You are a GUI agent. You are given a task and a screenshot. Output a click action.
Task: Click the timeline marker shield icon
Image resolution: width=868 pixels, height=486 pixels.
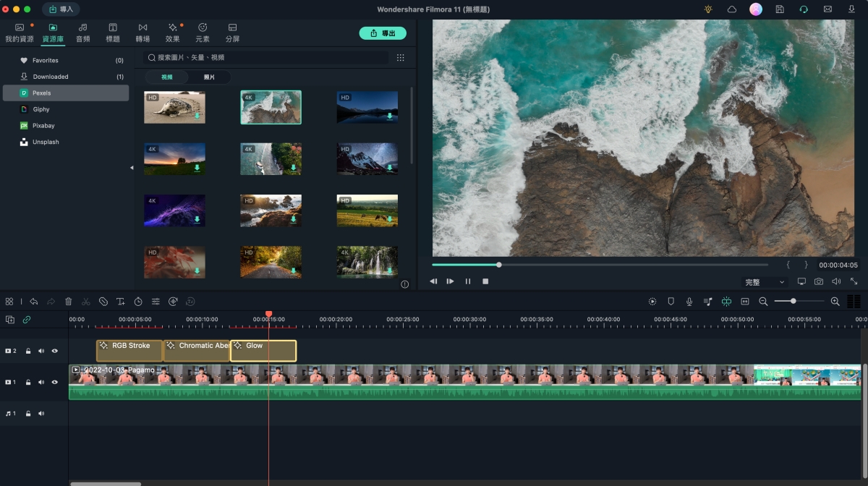click(671, 302)
